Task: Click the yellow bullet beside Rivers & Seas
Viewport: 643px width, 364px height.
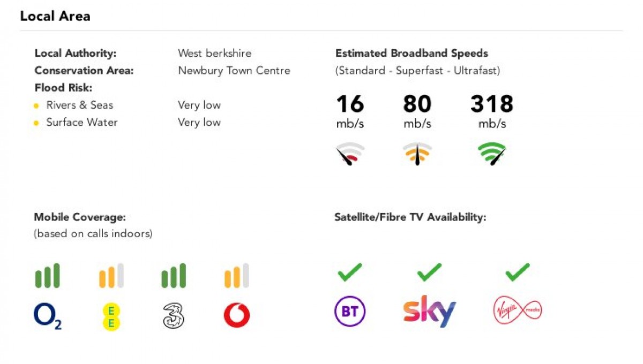Action: (36, 106)
